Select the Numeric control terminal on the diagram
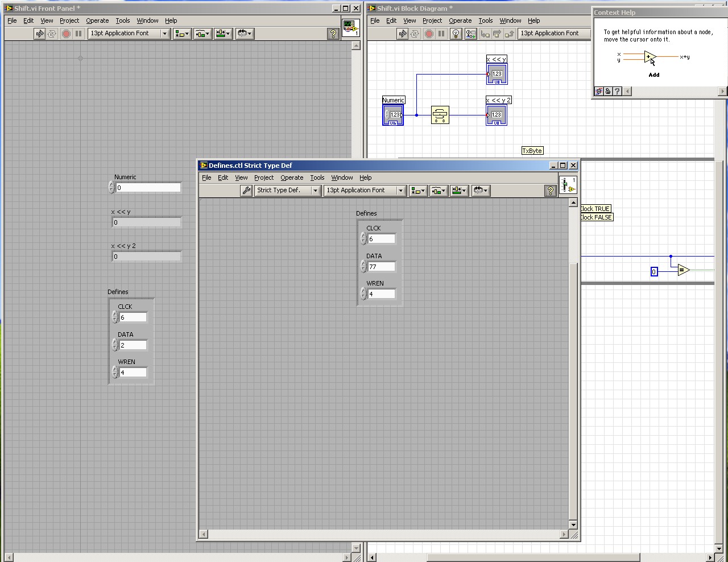Screen dimensions: 728x562 (393, 115)
